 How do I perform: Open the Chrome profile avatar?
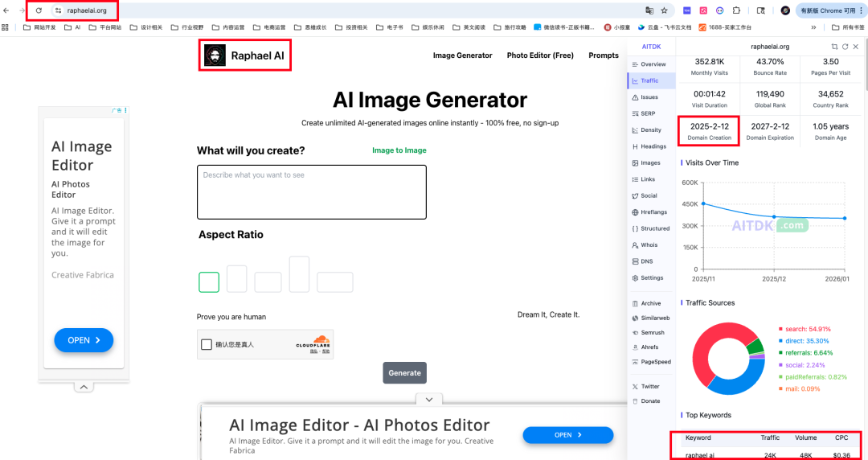[x=785, y=10]
